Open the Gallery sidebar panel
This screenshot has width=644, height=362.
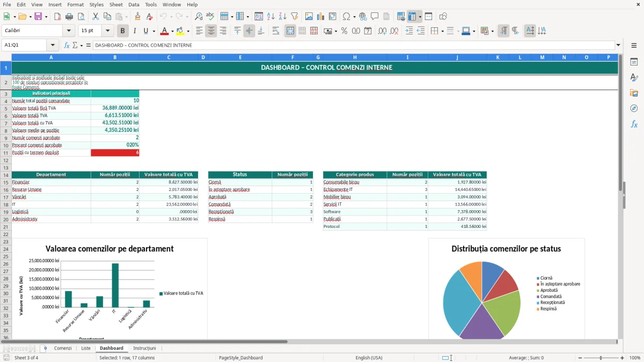click(634, 93)
